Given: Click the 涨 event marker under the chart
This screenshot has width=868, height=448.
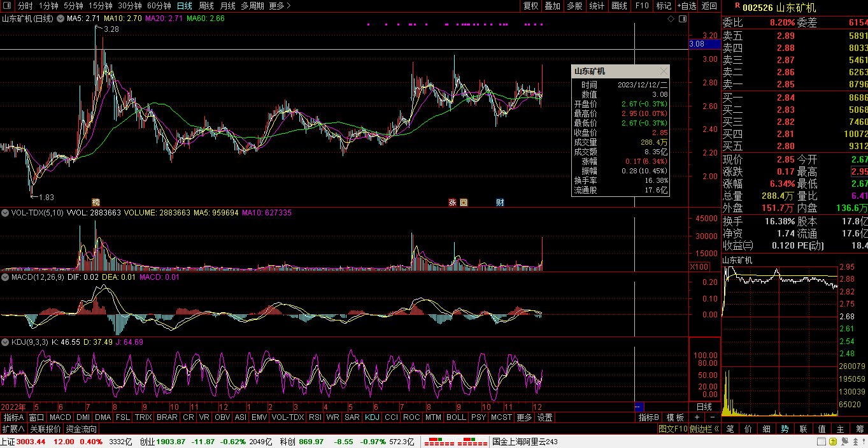Looking at the screenshot, I should [x=453, y=202].
